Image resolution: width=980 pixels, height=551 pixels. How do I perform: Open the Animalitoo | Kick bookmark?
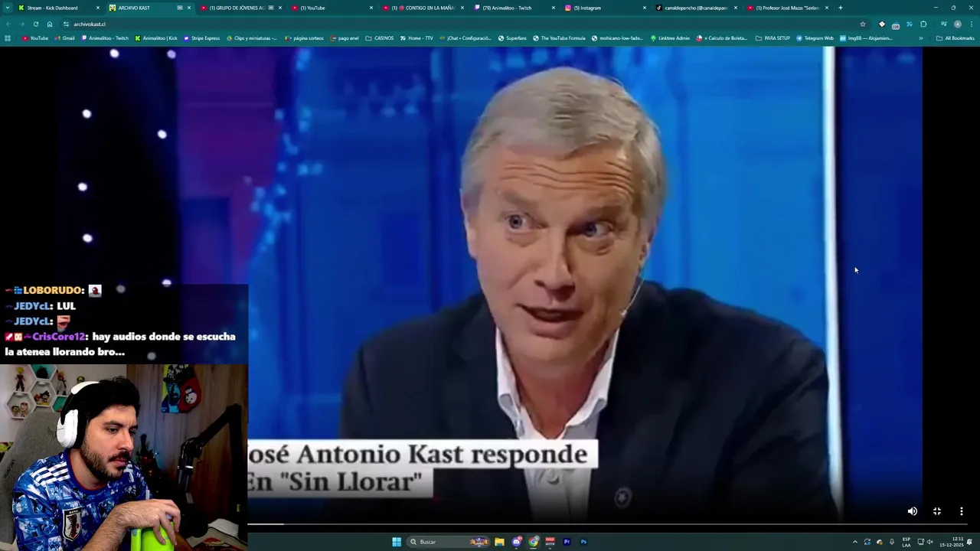click(x=156, y=37)
